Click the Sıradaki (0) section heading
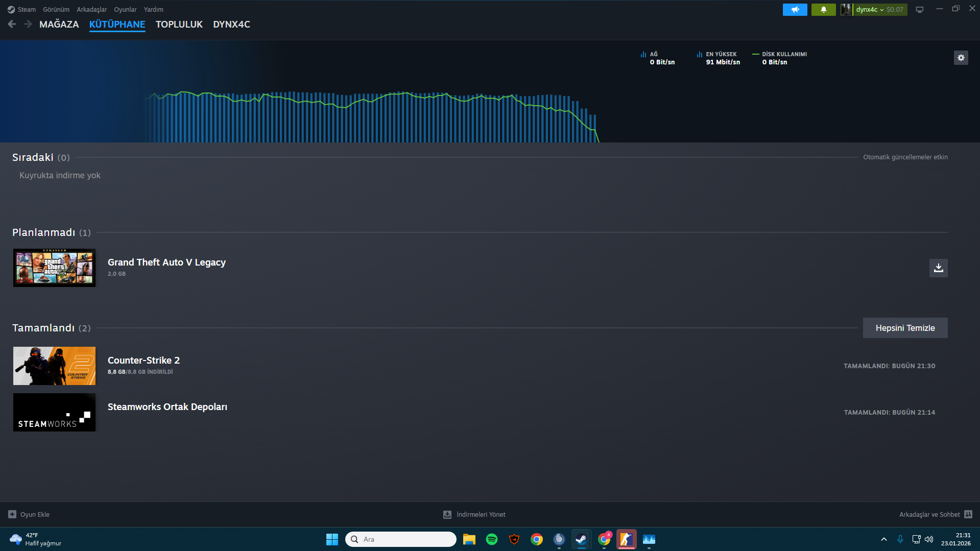Screen dimensions: 980x551 [x=41, y=157]
